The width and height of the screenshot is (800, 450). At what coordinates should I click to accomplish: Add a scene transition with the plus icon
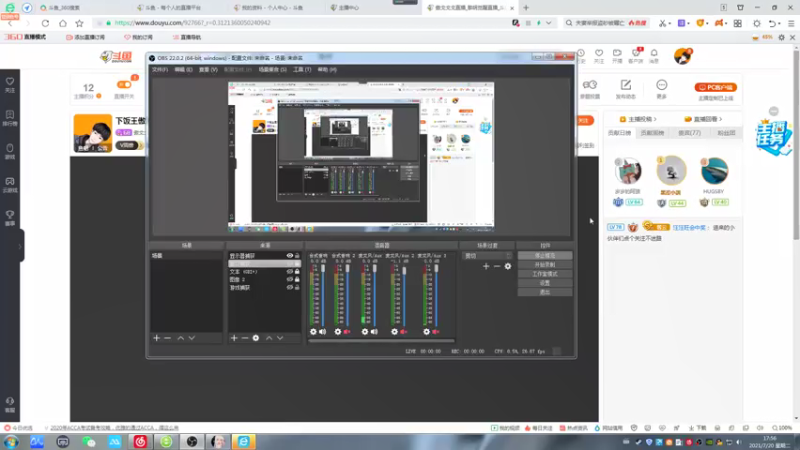pos(486,266)
